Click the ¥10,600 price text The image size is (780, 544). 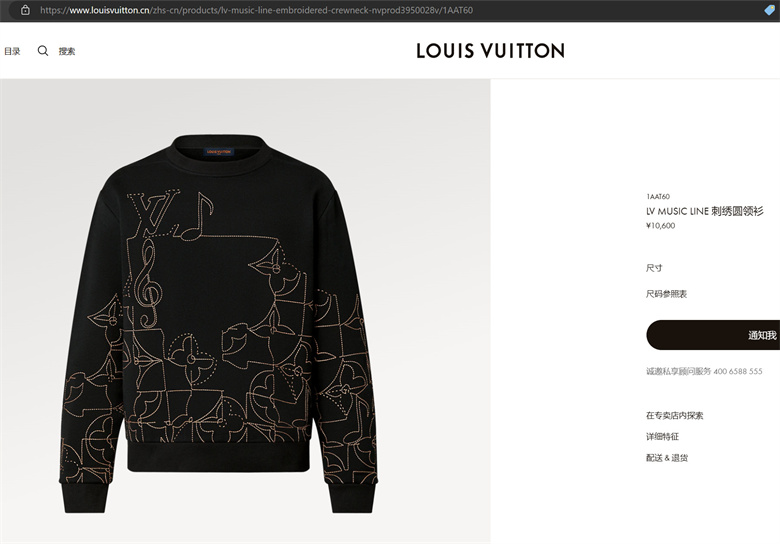pyautogui.click(x=661, y=226)
